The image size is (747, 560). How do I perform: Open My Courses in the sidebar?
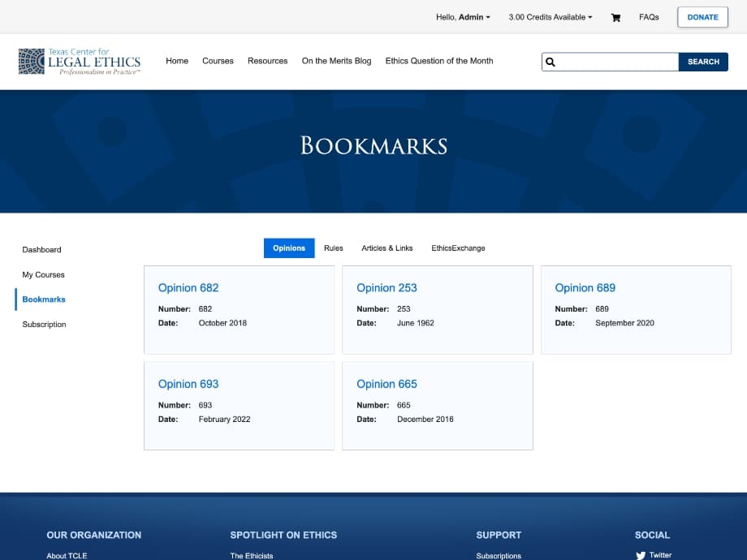pos(43,275)
